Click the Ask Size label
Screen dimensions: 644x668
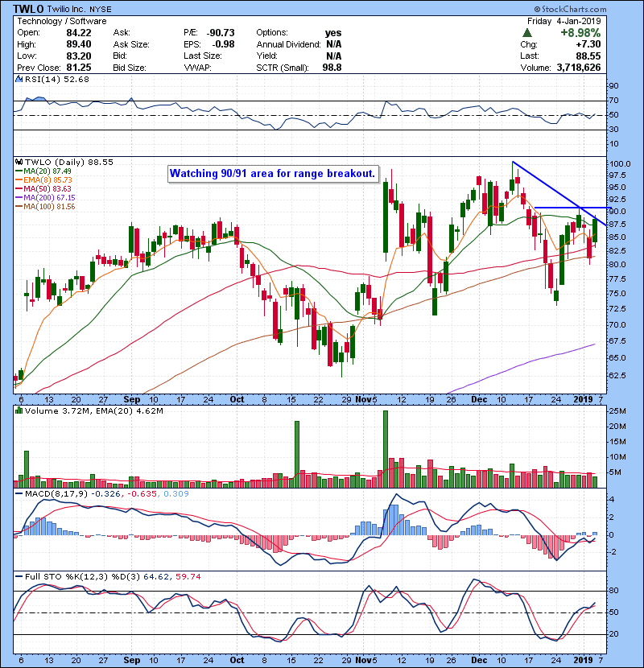(x=131, y=44)
